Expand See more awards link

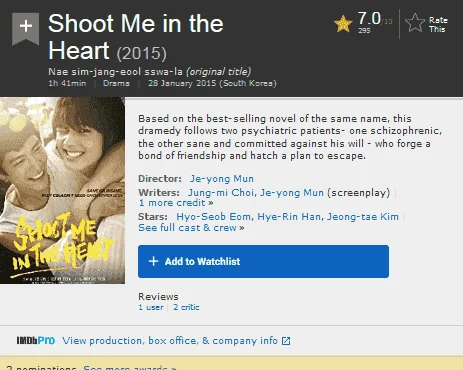(130, 368)
